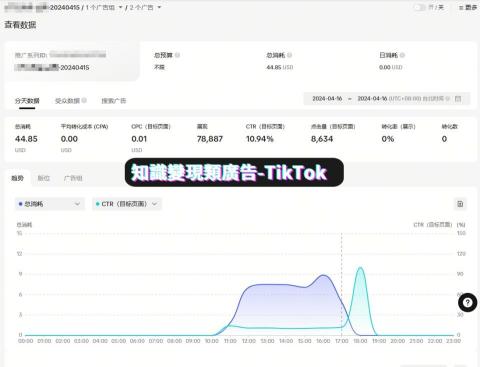This screenshot has width=480, height=367.
Task: Click the info icon beside 总预算
Action: (x=177, y=55)
